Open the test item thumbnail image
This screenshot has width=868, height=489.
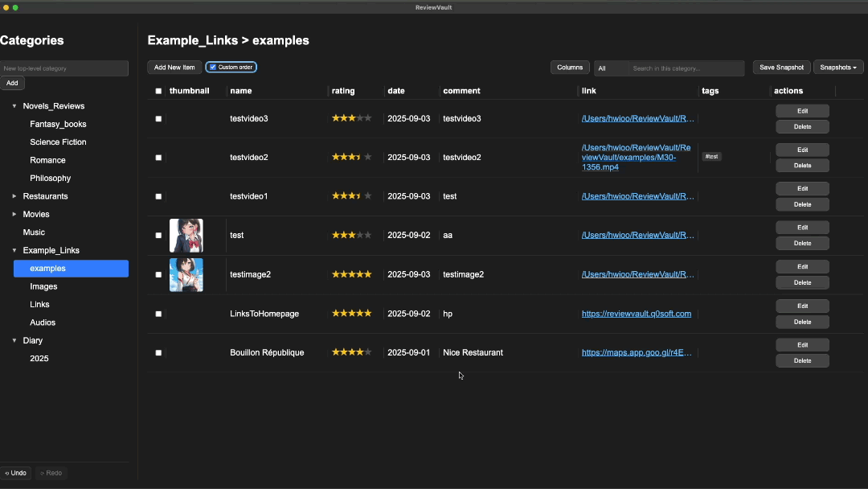click(x=186, y=236)
